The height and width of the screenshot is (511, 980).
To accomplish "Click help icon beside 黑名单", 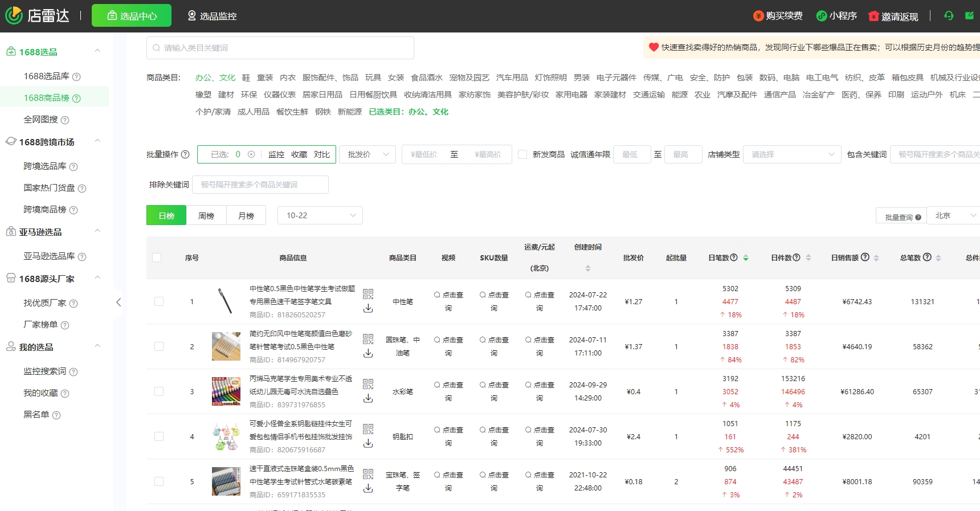I will pyautogui.click(x=56, y=415).
